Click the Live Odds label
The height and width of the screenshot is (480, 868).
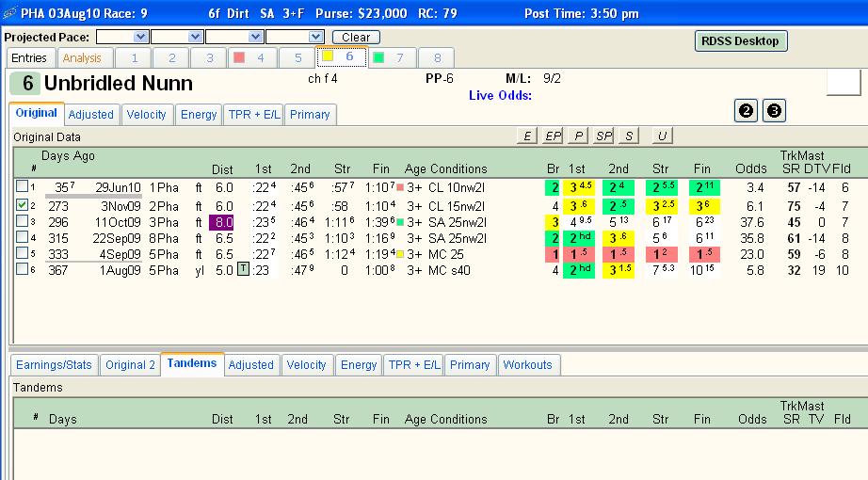(x=501, y=95)
